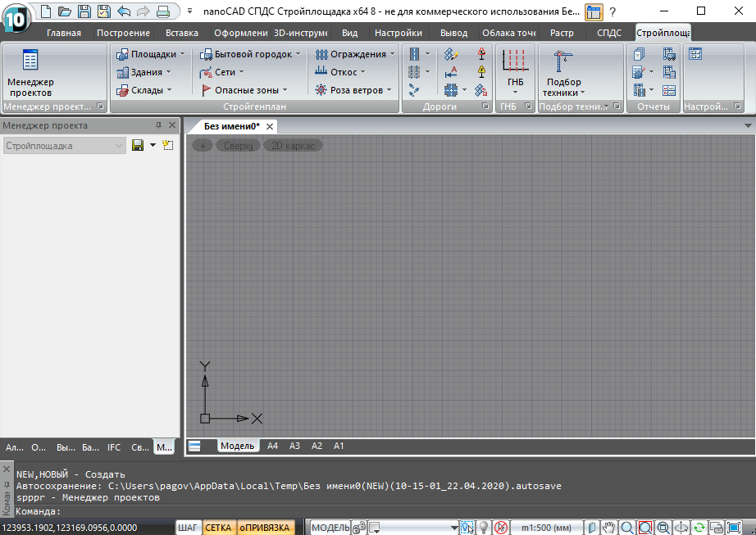Expand the Площадки dropdown
Viewport: 756px width, 535px height.
coord(183,54)
